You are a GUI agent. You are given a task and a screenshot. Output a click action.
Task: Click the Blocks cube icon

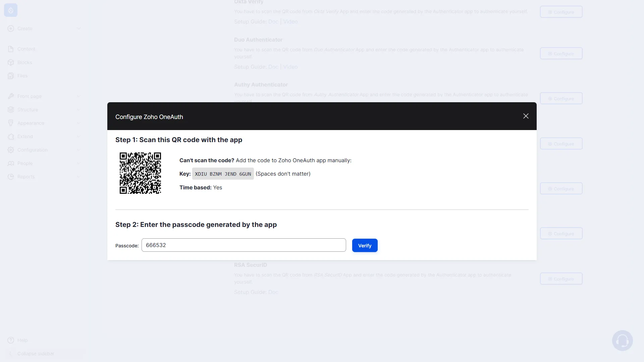click(11, 62)
